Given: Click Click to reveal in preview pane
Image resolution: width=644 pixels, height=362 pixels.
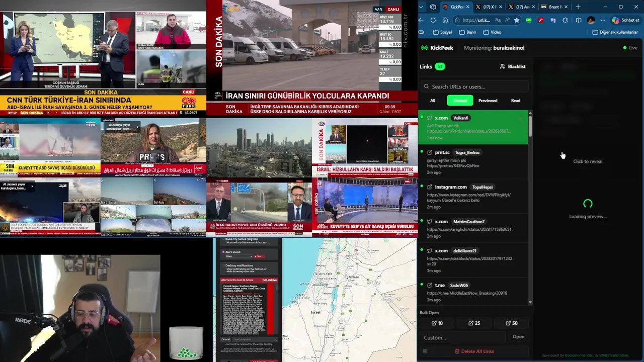Looking at the screenshot, I should (x=588, y=161).
